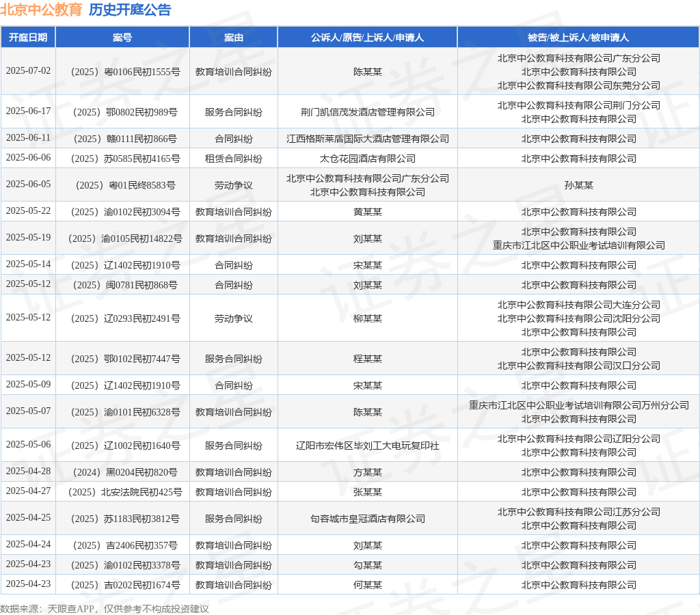The width and height of the screenshot is (700, 615).
Task: Click defendant 孙某某
Action: coord(578,185)
